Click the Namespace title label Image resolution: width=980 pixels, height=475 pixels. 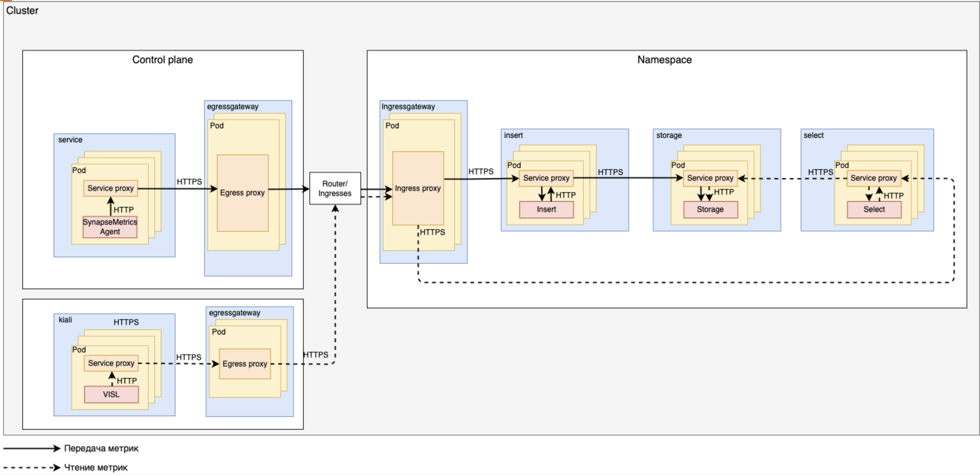pos(664,60)
